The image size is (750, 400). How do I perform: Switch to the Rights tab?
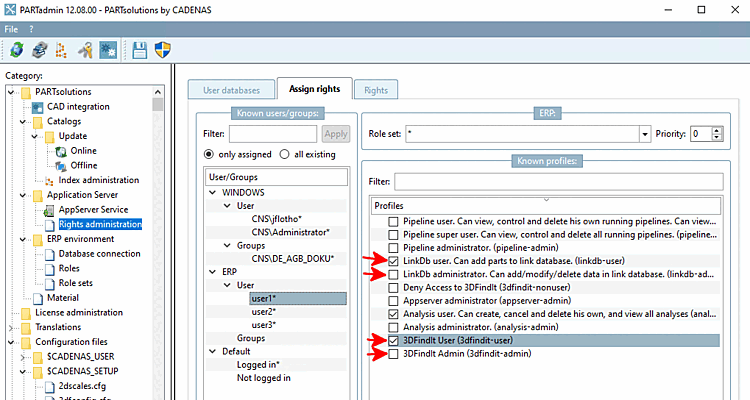tap(376, 90)
